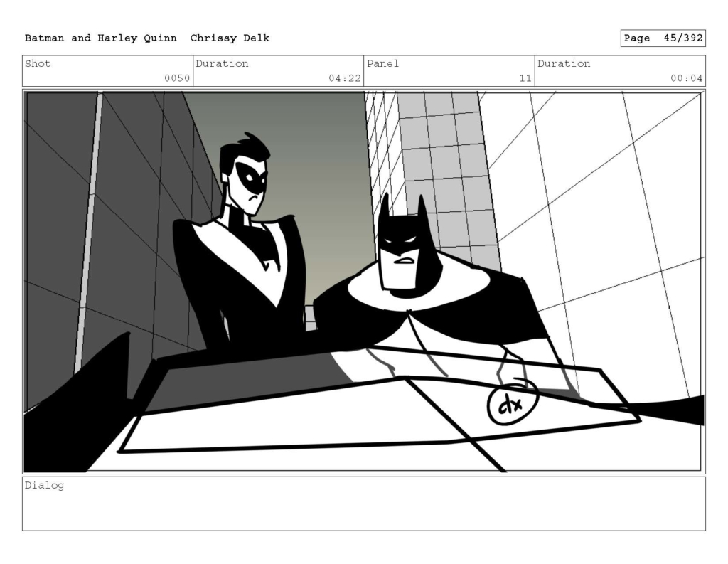The width and height of the screenshot is (728, 564).
Task: Click the 'Dialog' label
Action: point(44,486)
